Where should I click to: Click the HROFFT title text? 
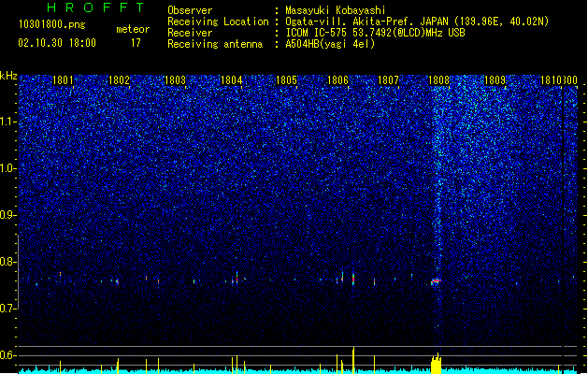(95, 7)
